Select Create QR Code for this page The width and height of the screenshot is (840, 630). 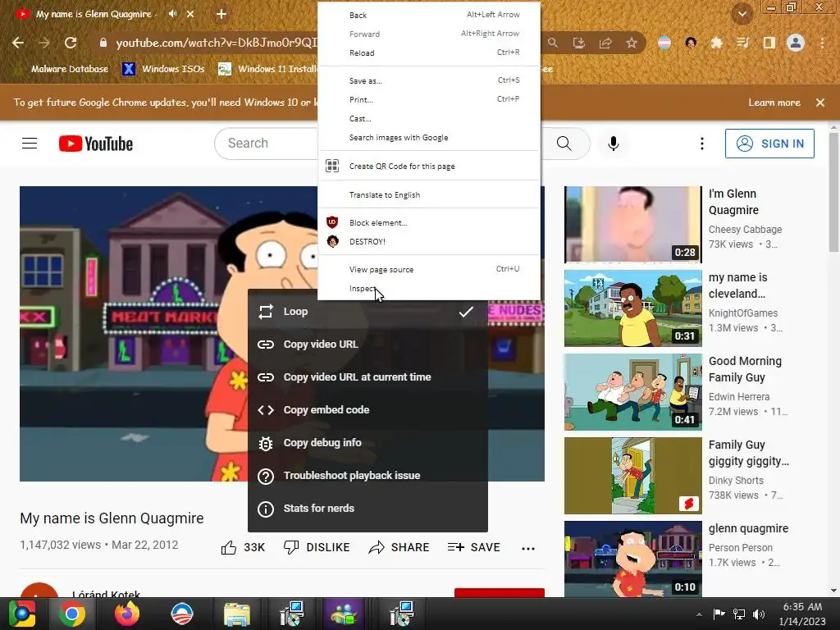[x=428, y=166]
